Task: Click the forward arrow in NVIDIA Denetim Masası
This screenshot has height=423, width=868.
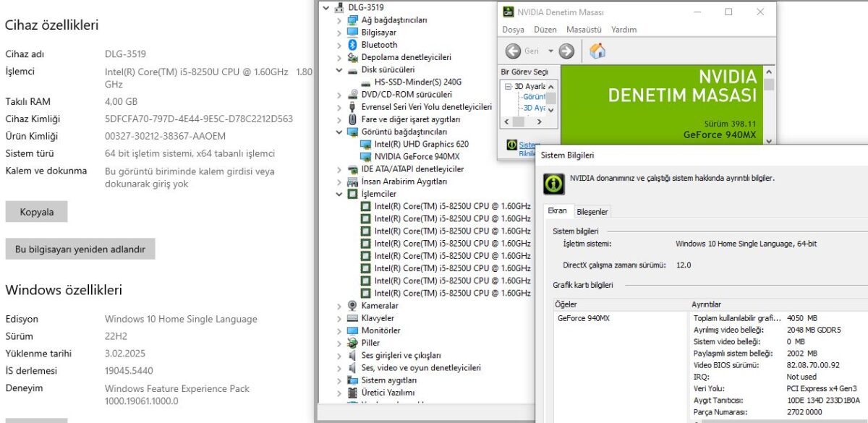Action: pyautogui.click(x=566, y=51)
